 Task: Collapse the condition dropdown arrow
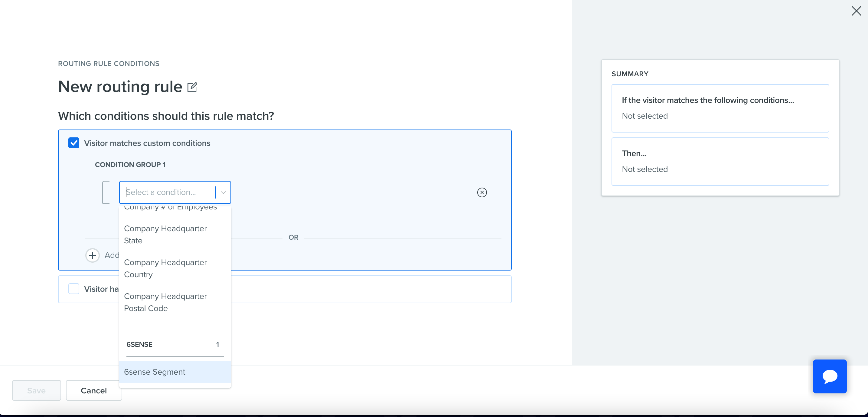223,192
